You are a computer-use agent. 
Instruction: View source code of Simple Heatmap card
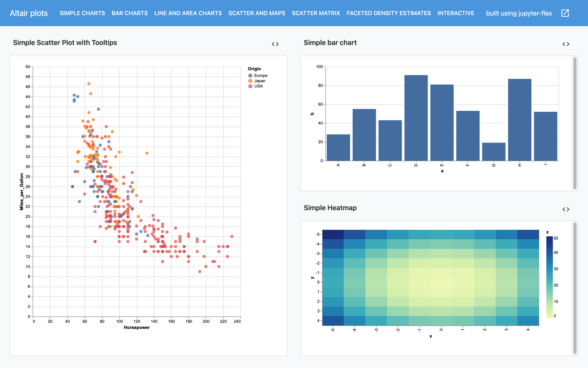click(x=566, y=209)
